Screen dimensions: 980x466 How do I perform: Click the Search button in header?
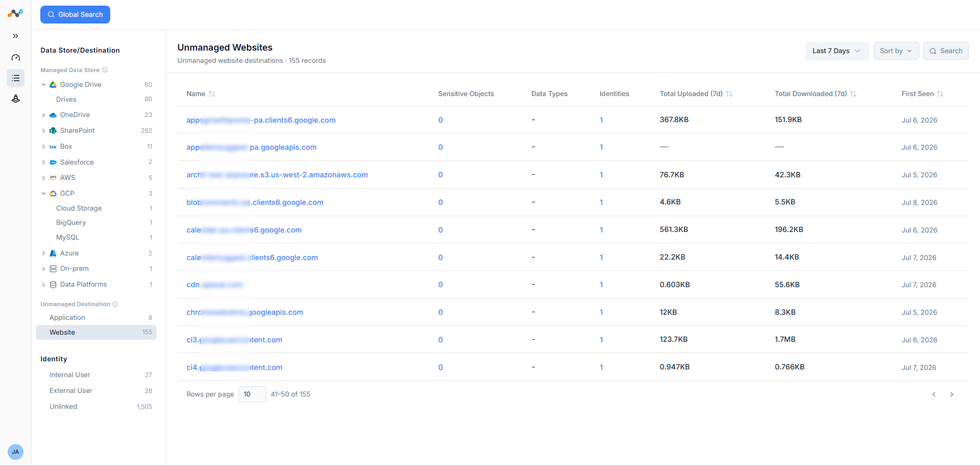tap(946, 51)
